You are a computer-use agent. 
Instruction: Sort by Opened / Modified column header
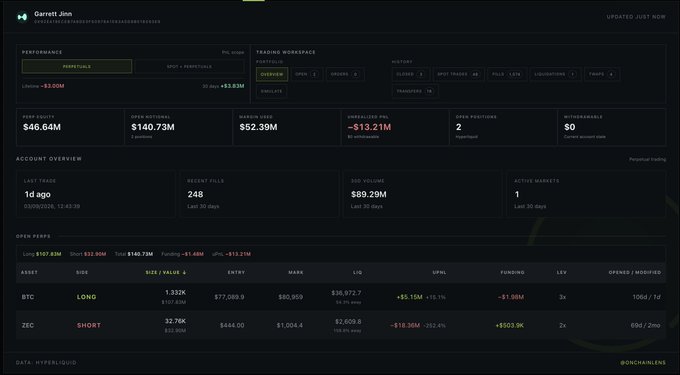635,272
